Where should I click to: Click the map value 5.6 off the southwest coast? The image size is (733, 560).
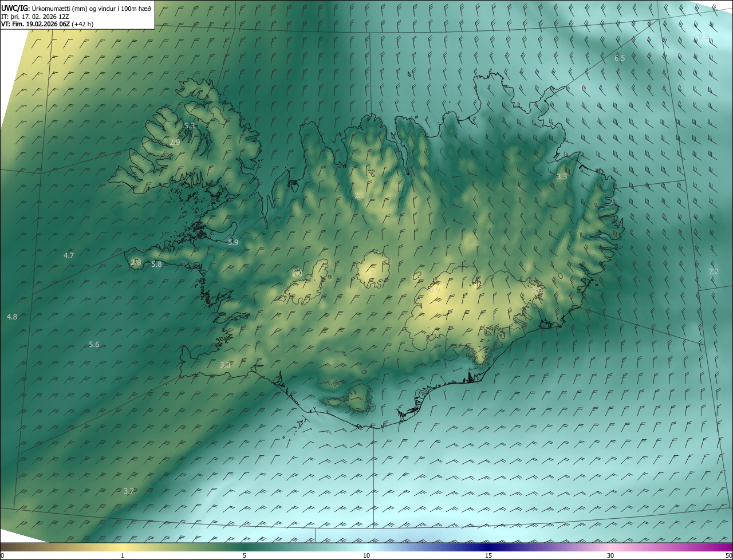tap(94, 345)
